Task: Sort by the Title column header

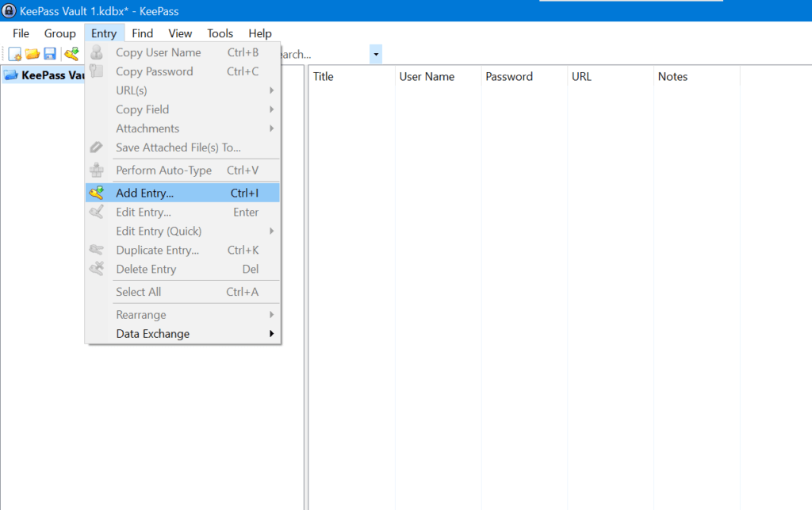Action: 351,77
